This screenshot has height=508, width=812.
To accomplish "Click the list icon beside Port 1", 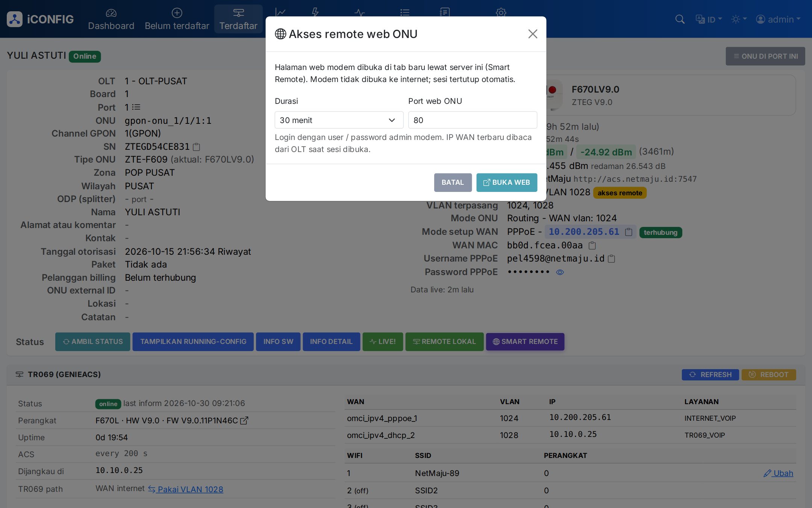I will coord(136,107).
